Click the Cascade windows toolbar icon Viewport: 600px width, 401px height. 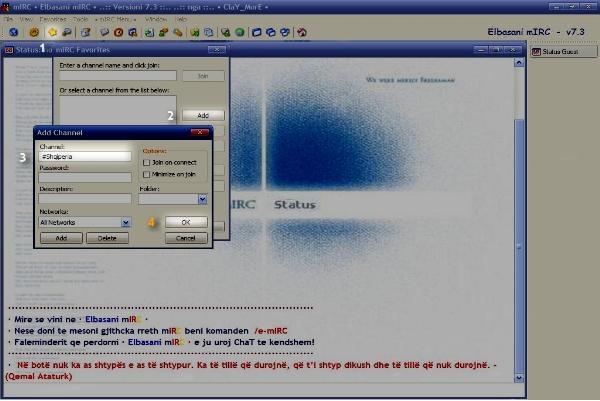pyautogui.click(x=271, y=33)
